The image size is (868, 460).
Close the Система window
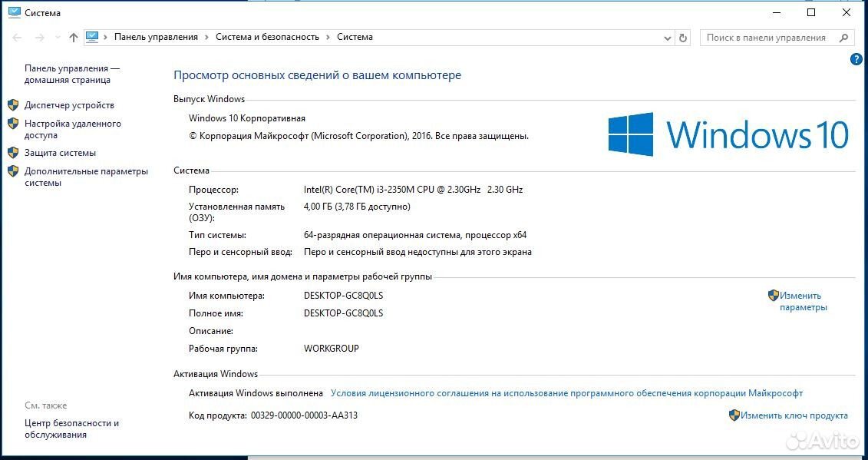click(x=847, y=13)
